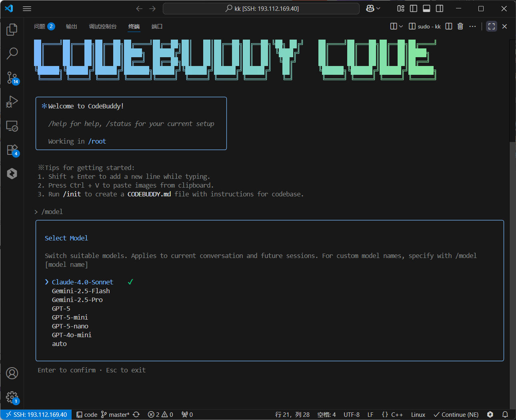This screenshot has height=420, width=516.
Task: Click the CodeBuddy status bar icon
Action: (x=490, y=414)
